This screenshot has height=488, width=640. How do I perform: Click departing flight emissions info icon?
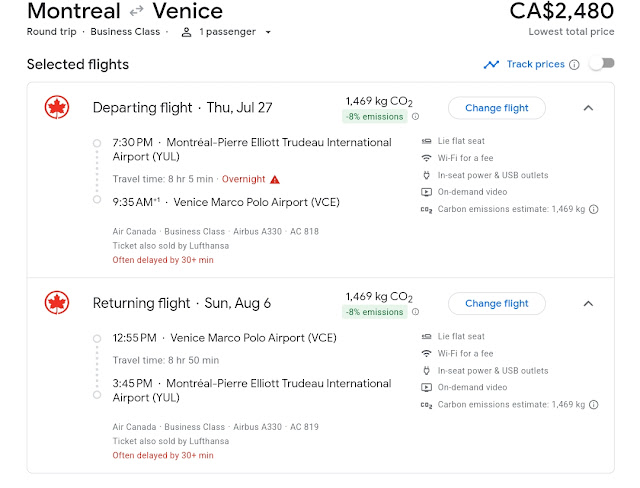[x=415, y=117]
